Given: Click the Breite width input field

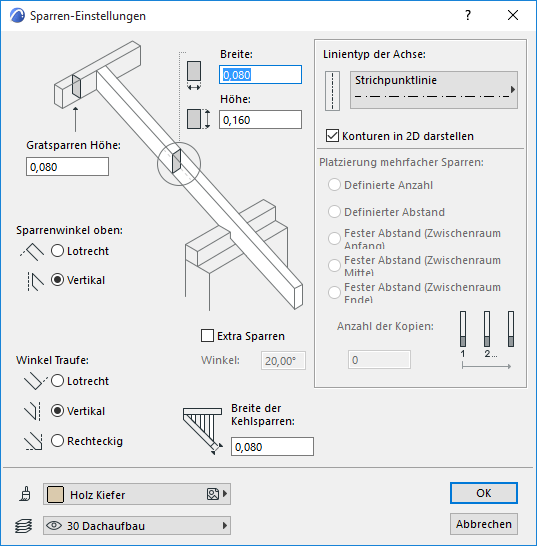Looking at the screenshot, I should (x=260, y=75).
